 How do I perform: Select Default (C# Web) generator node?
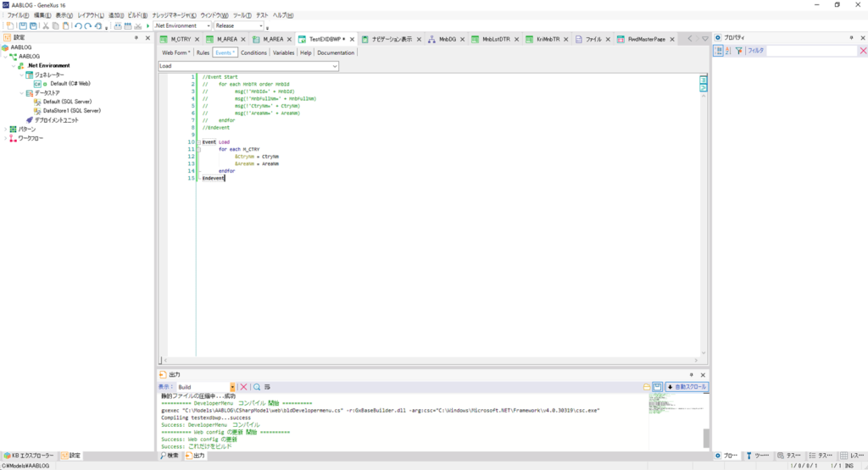(x=70, y=84)
